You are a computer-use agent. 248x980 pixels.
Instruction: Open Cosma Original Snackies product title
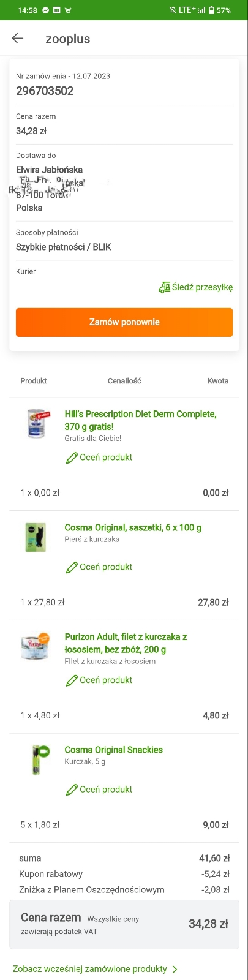114,750
